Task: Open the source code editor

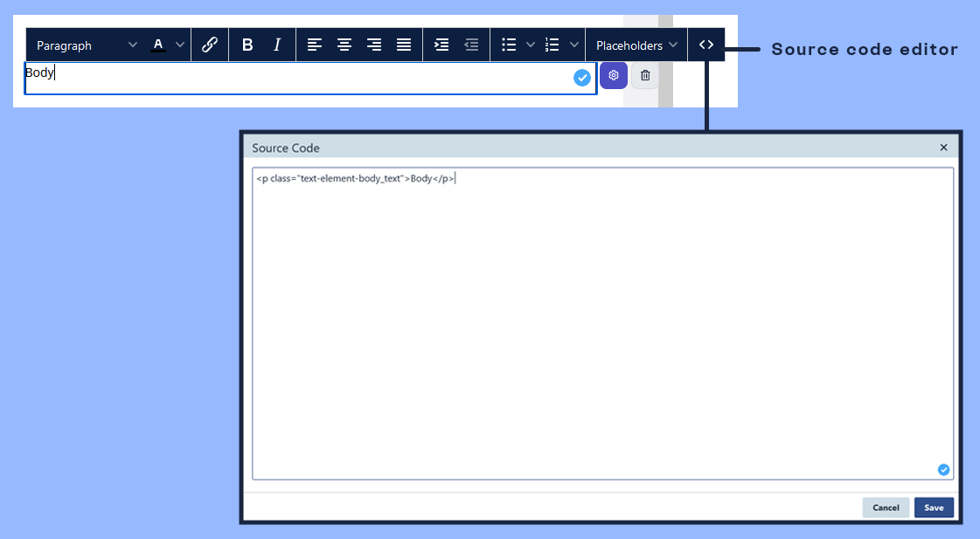Action: (x=705, y=45)
